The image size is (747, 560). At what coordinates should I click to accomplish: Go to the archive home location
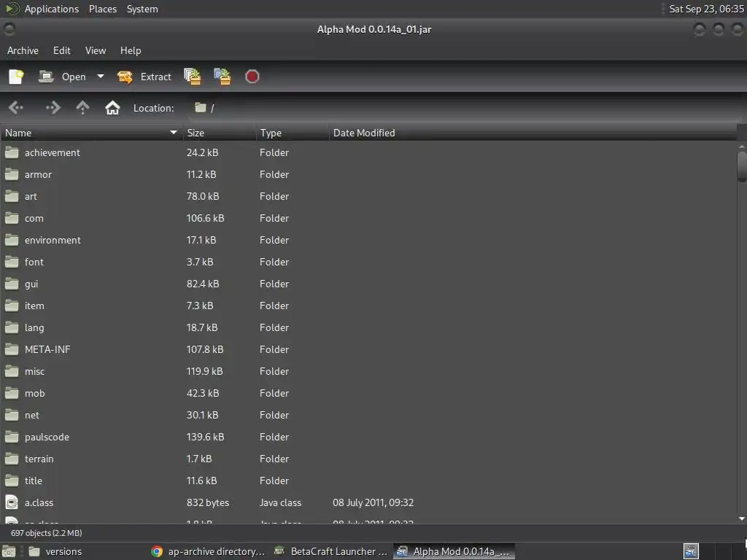(x=112, y=108)
